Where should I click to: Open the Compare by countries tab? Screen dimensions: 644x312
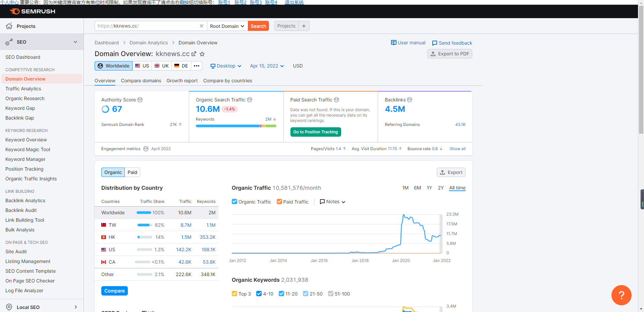click(x=227, y=81)
